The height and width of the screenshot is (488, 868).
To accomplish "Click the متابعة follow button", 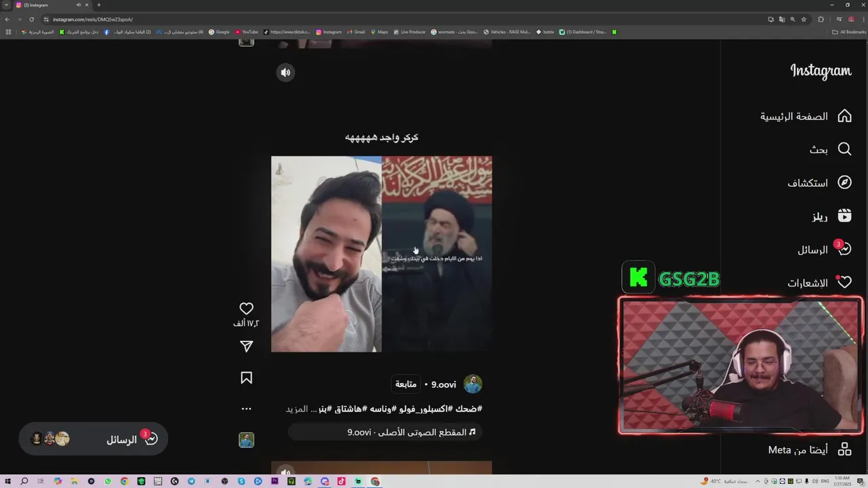I will [406, 384].
